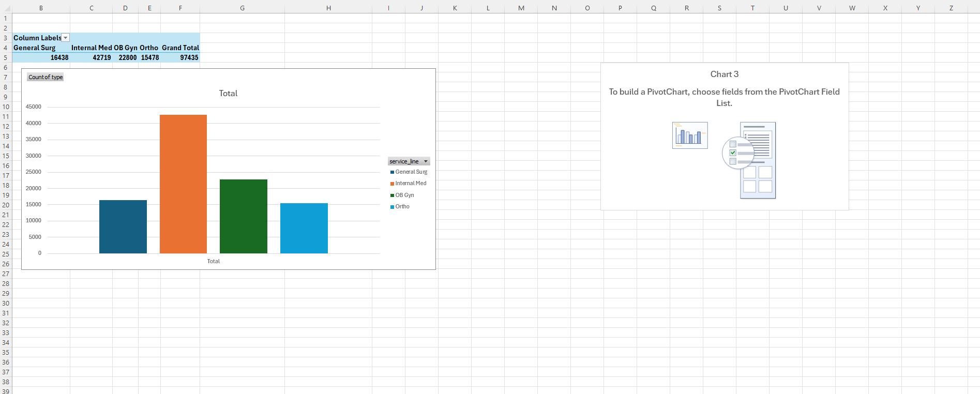This screenshot has height=394, width=980.
Task: Open the Column Labels filter dropdown
Action: pyautogui.click(x=66, y=38)
